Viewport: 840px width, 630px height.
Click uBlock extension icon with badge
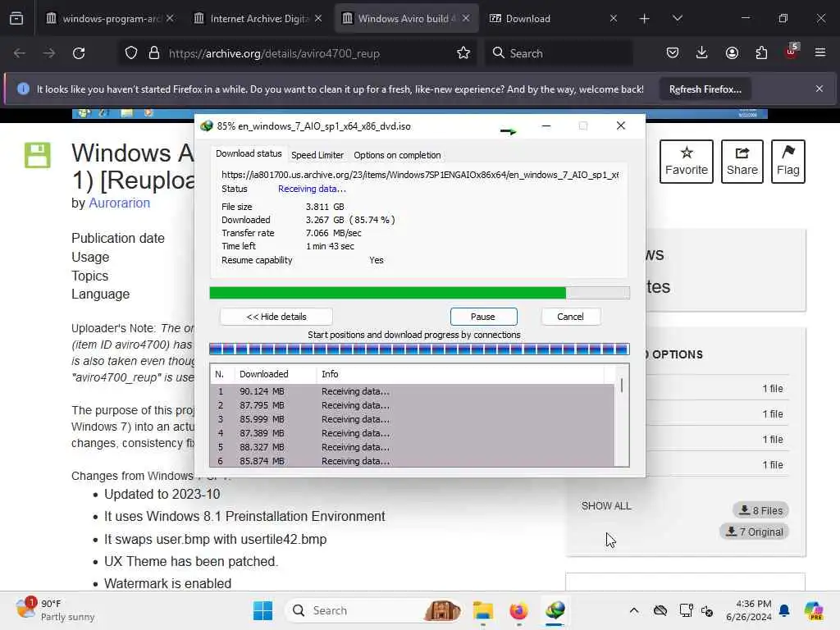[x=792, y=52]
